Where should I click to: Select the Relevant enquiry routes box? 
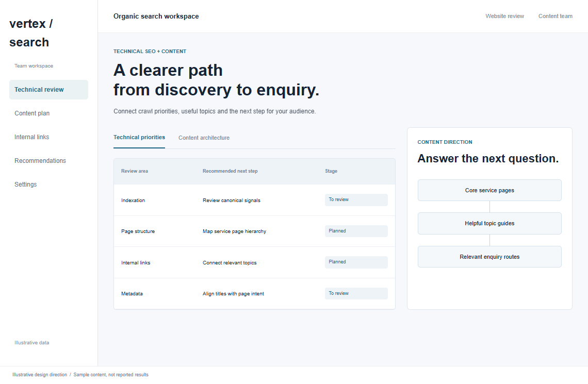[x=490, y=257]
